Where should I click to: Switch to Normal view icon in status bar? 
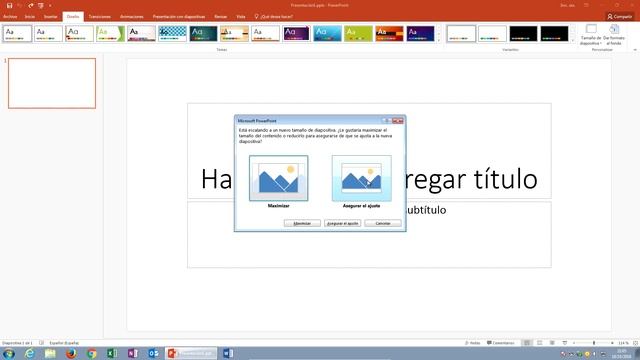coord(527,343)
